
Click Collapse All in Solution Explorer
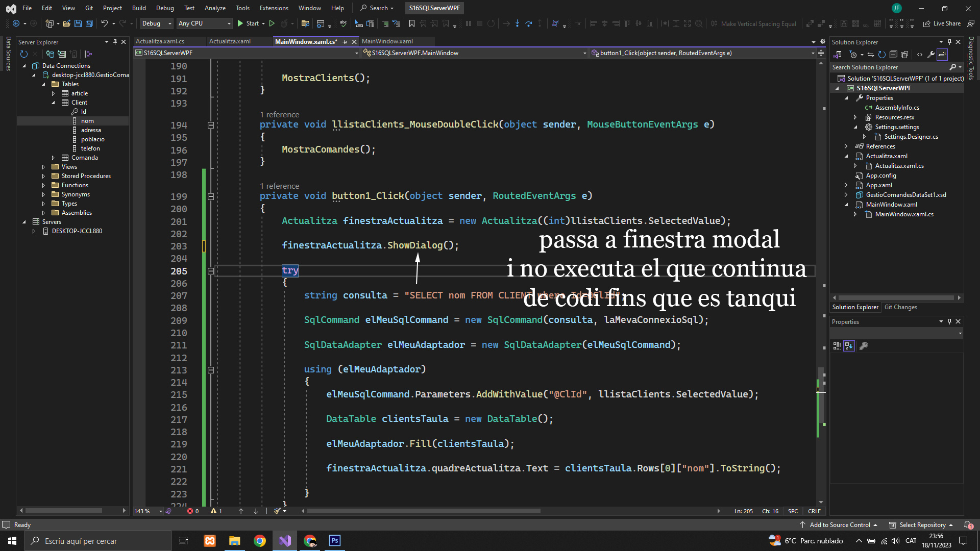893,55
